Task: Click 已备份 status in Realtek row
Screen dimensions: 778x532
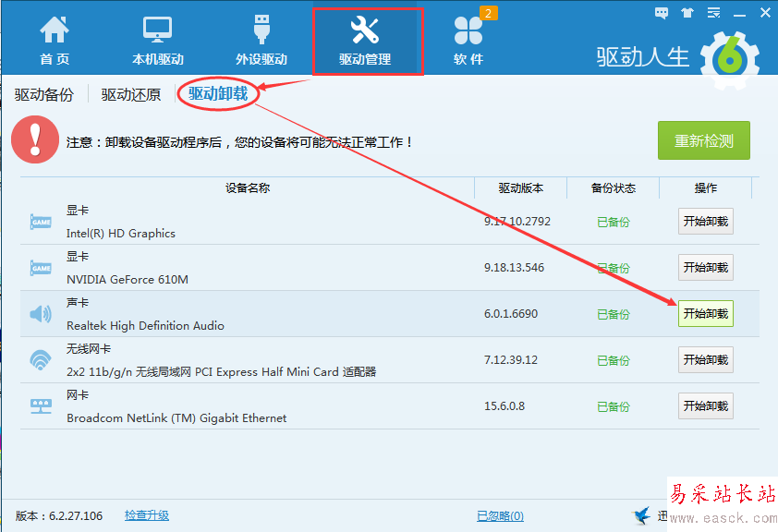Action: pyautogui.click(x=614, y=314)
